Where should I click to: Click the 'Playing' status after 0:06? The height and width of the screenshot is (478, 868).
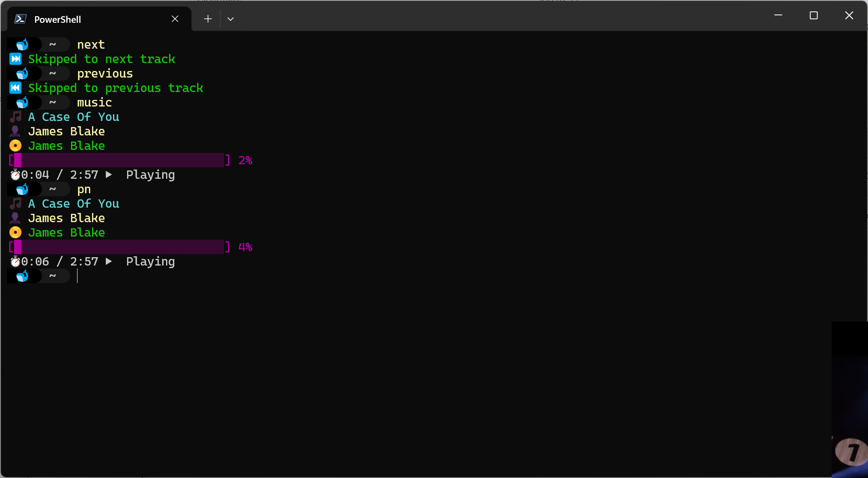click(x=151, y=262)
